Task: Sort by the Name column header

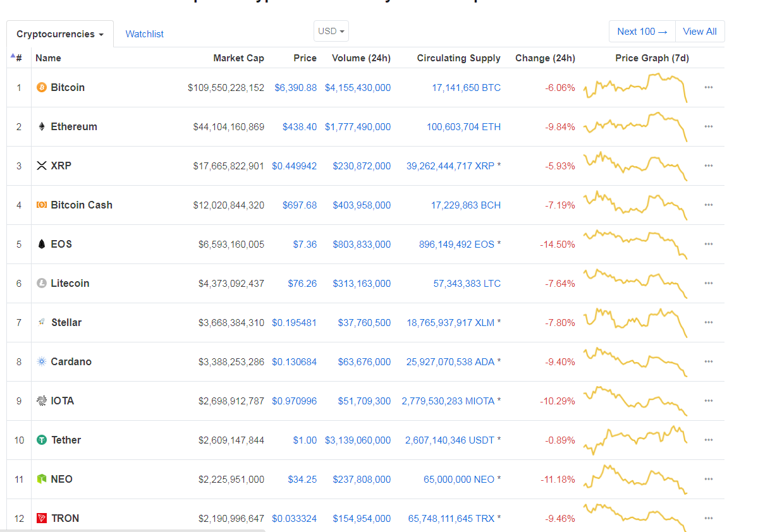Action: 48,58
